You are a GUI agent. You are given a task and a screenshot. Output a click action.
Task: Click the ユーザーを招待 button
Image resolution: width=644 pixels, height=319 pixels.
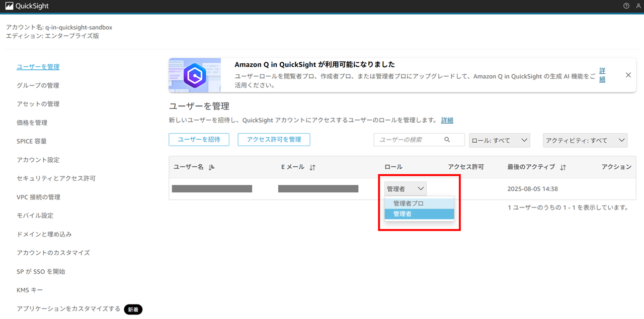pos(199,140)
